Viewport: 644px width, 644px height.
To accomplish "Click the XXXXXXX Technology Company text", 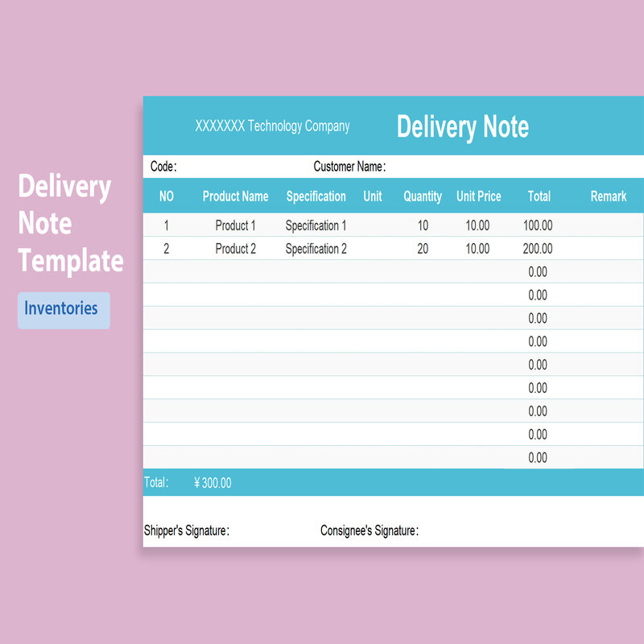I will [272, 126].
